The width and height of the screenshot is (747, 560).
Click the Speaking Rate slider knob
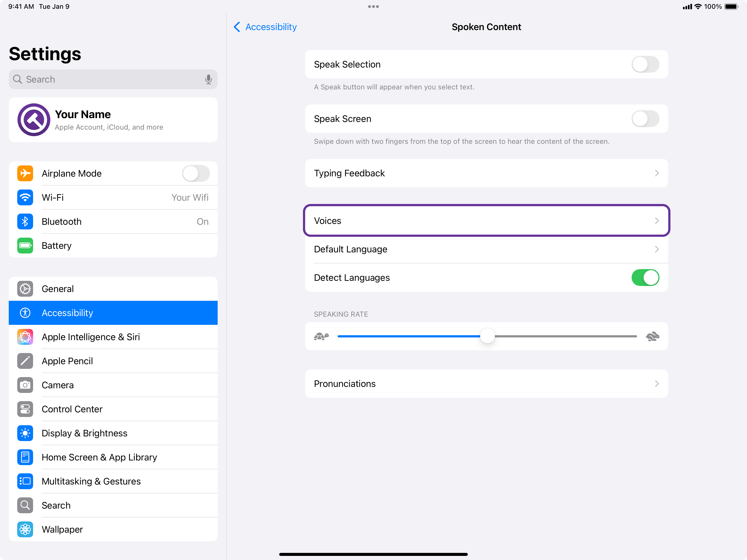point(487,336)
